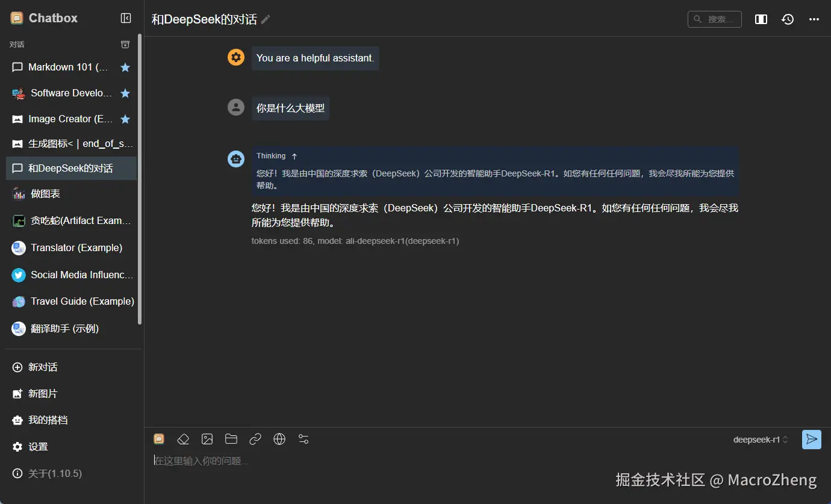Attach a file with the folder icon
The width and height of the screenshot is (831, 504).
click(x=231, y=439)
